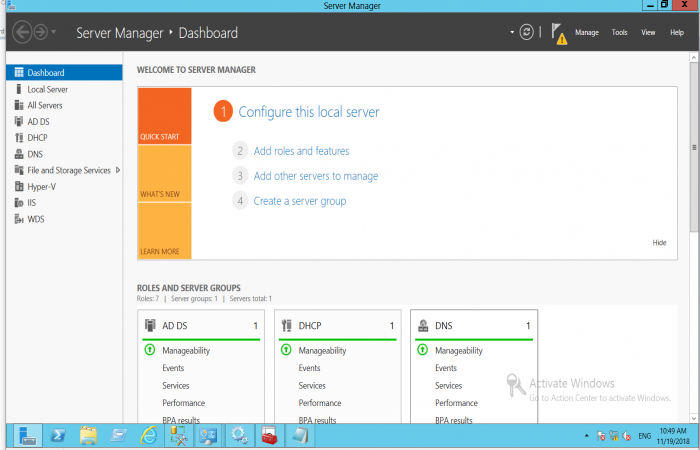
Task: Open Events in the DNS tile
Action: (x=446, y=368)
